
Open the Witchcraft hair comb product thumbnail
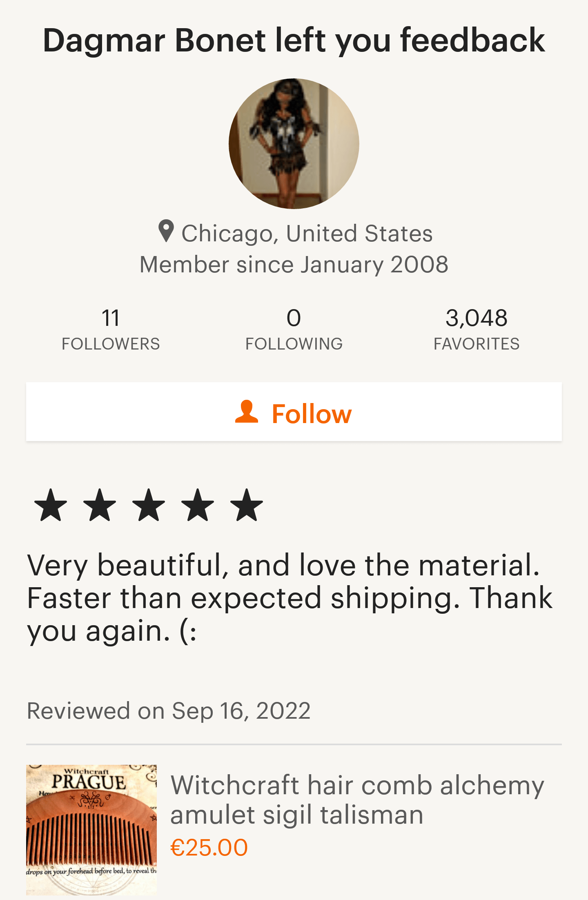click(x=91, y=830)
